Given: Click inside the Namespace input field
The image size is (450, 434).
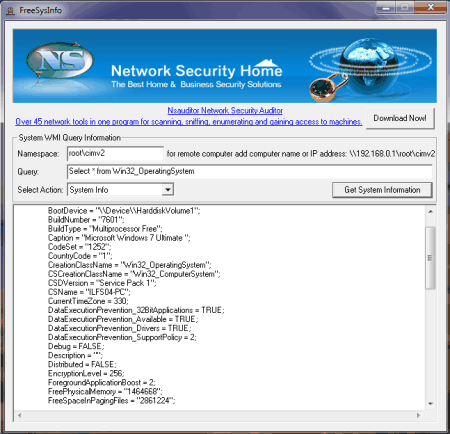Looking at the screenshot, I should (115, 153).
